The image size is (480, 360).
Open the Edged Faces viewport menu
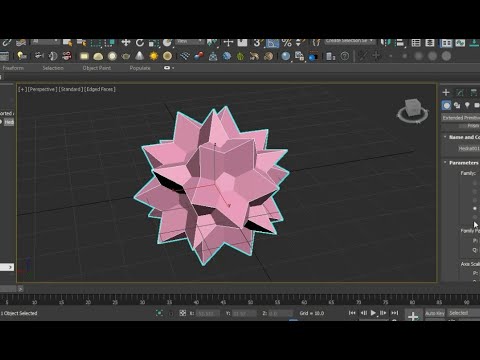pyautogui.click(x=100, y=89)
